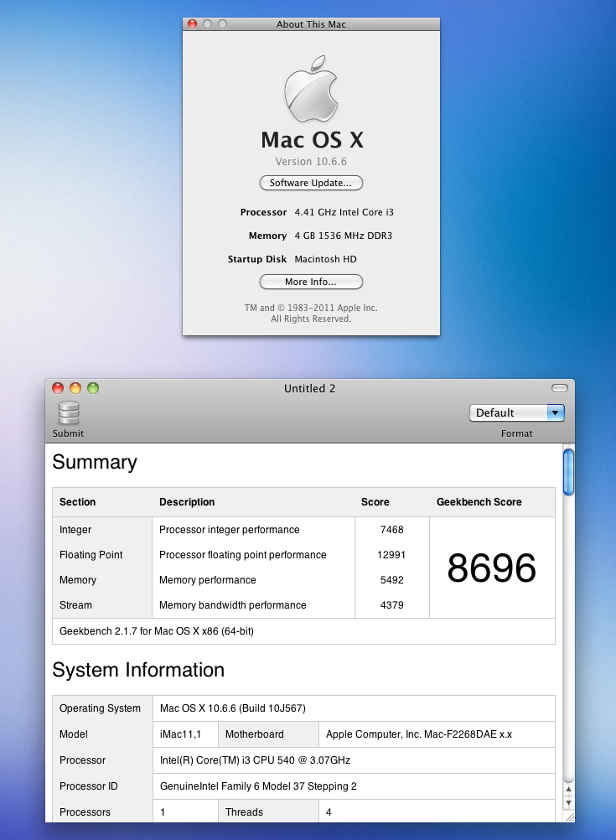Click the Stream section label
Screen dimensions: 616x840
pos(75,605)
